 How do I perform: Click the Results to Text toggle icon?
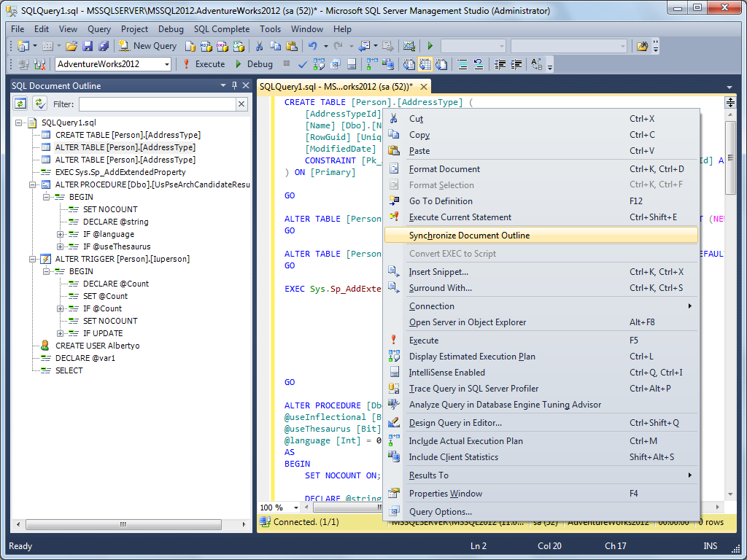409,64
